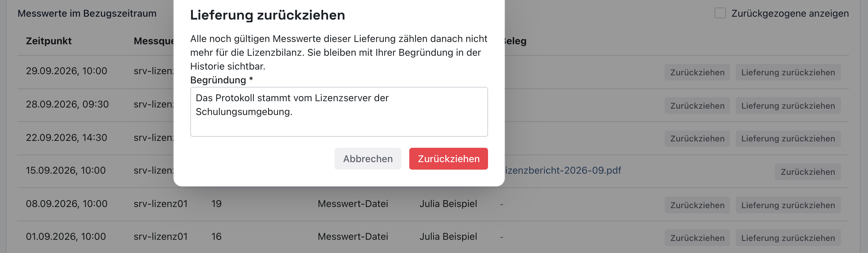
Task: Select the '22.09.2026, 14:30' timestamp cell
Action: pos(66,137)
